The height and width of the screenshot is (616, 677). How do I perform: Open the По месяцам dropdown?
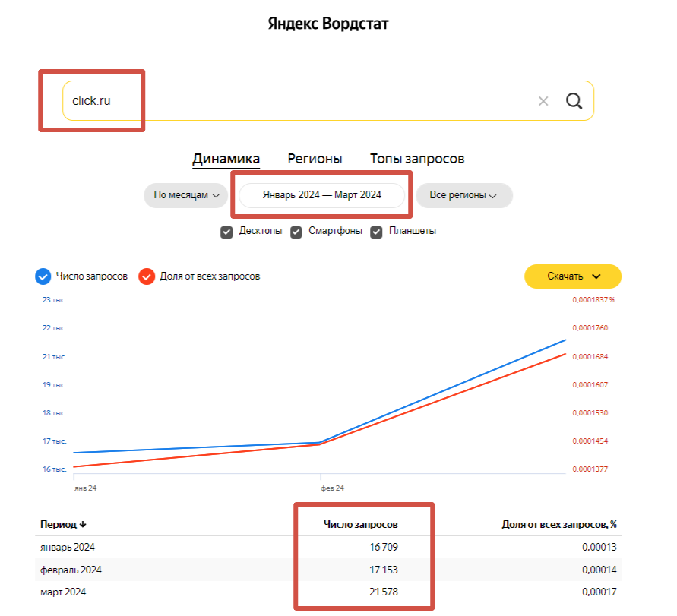(x=186, y=195)
